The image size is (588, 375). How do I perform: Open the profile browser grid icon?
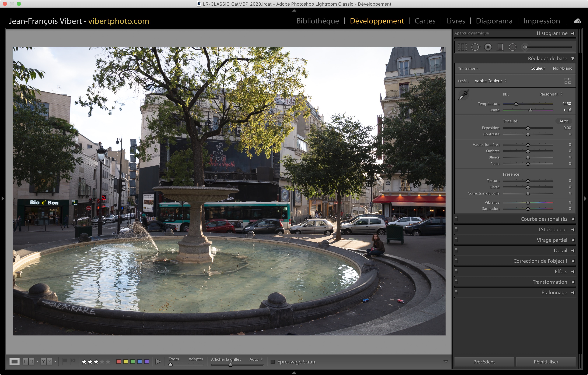coord(568,81)
